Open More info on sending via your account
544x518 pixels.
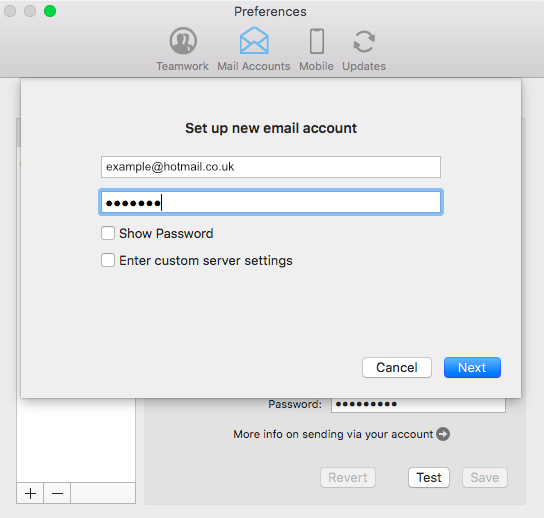point(333,434)
